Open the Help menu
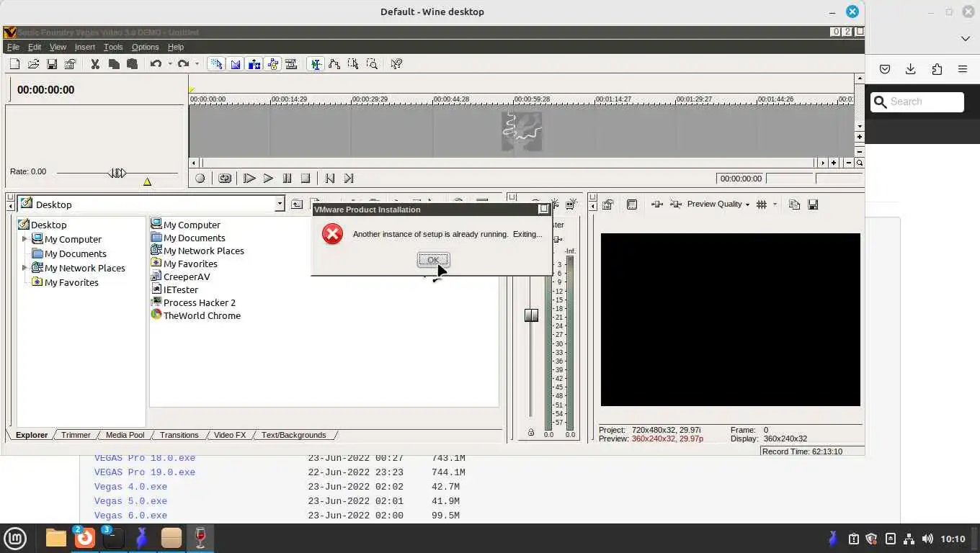 176,47
